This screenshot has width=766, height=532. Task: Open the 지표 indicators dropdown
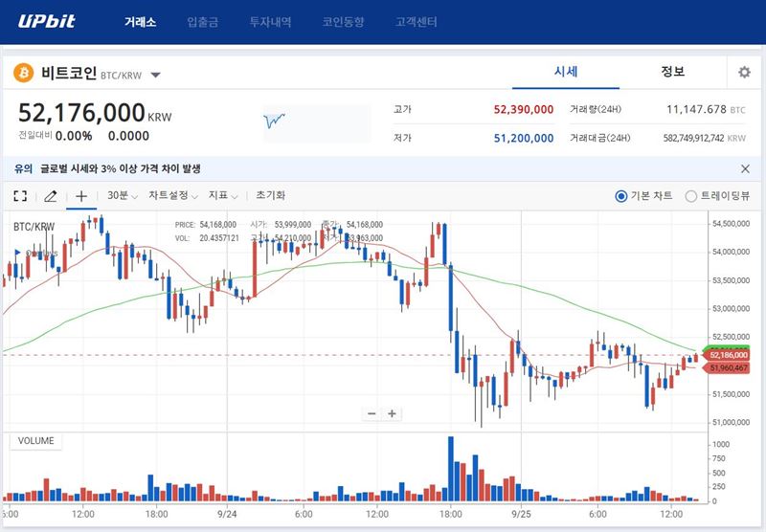pyautogui.click(x=223, y=195)
